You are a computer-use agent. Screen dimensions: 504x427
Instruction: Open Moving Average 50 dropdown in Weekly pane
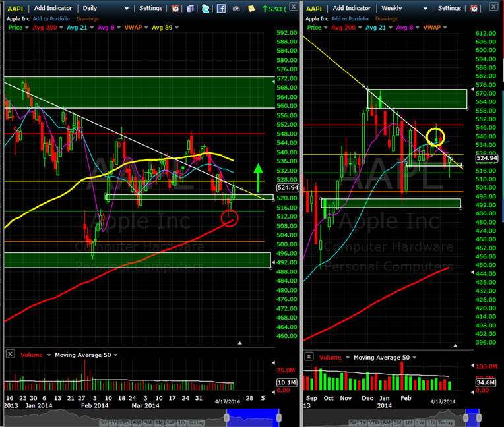point(414,358)
